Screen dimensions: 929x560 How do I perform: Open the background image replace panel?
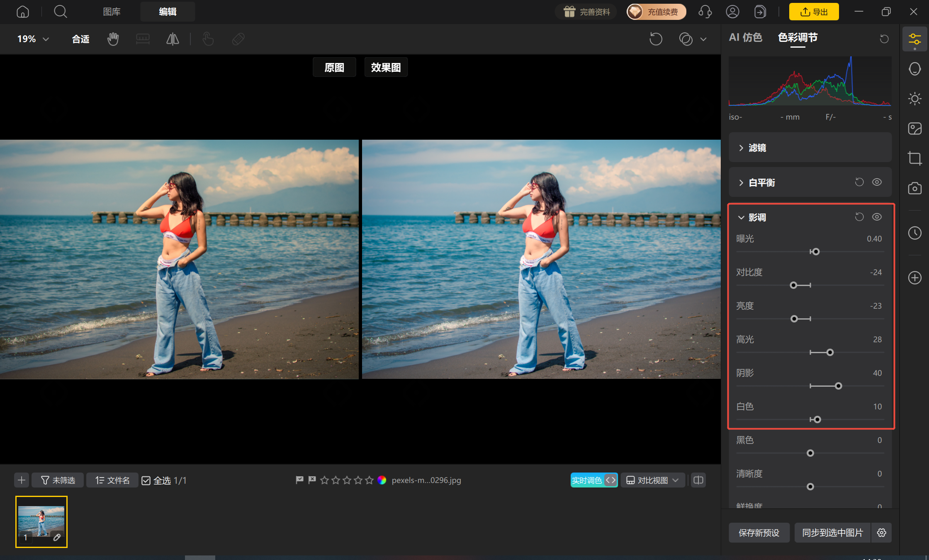(x=914, y=128)
